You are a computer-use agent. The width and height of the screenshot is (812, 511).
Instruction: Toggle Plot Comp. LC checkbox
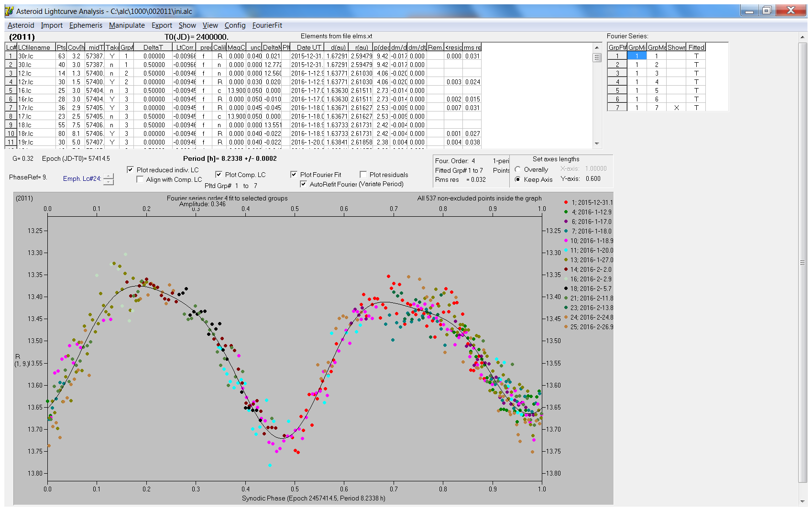[219, 175]
